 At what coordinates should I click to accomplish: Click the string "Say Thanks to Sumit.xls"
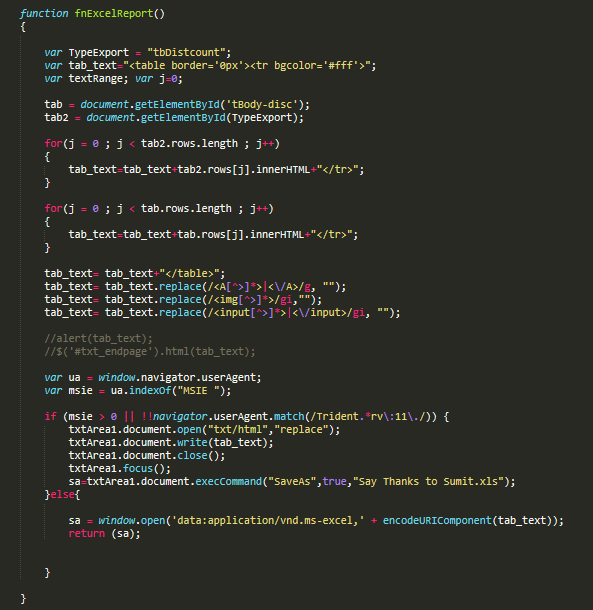(428, 482)
